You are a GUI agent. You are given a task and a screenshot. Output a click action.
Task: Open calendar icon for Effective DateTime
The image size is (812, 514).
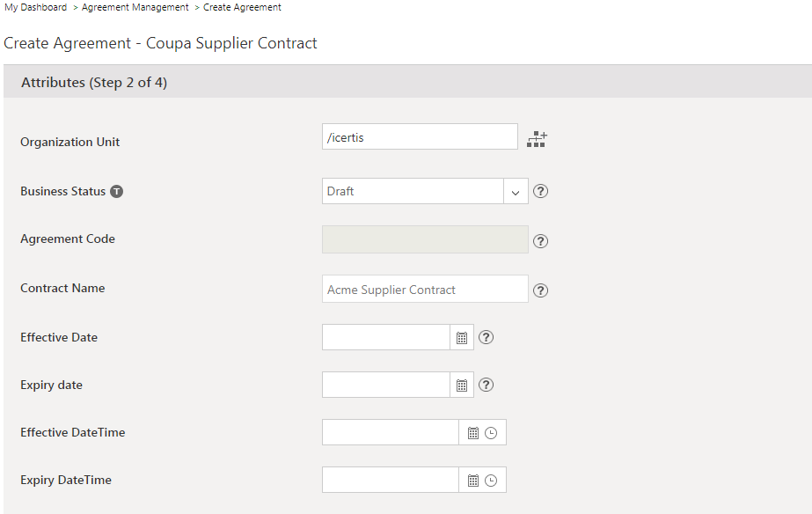pyautogui.click(x=472, y=433)
